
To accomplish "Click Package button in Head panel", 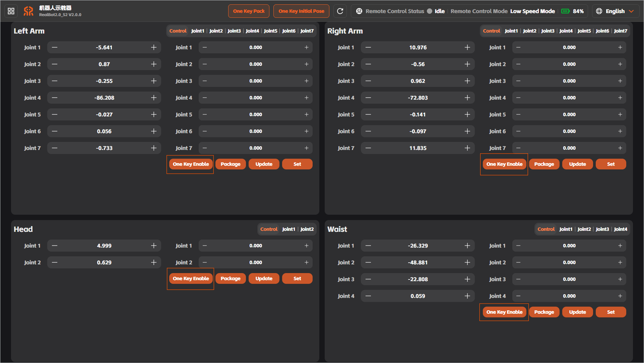I will click(231, 278).
